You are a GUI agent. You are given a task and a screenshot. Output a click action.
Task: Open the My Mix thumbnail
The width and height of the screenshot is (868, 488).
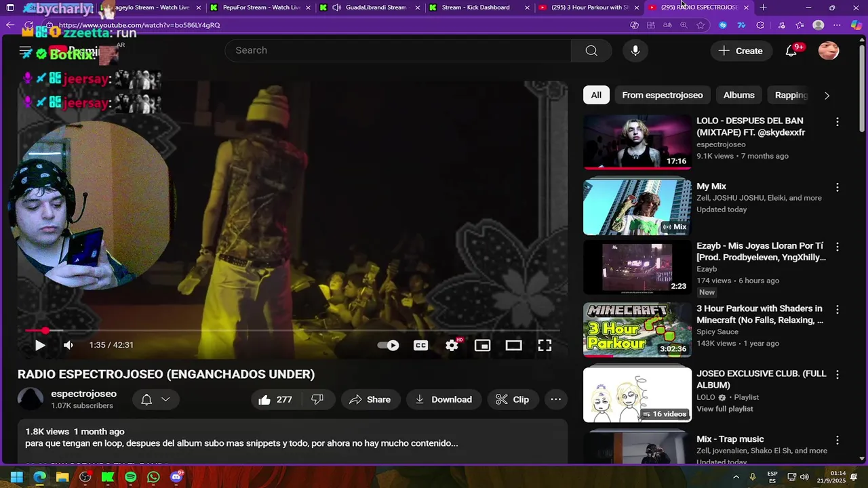click(637, 207)
